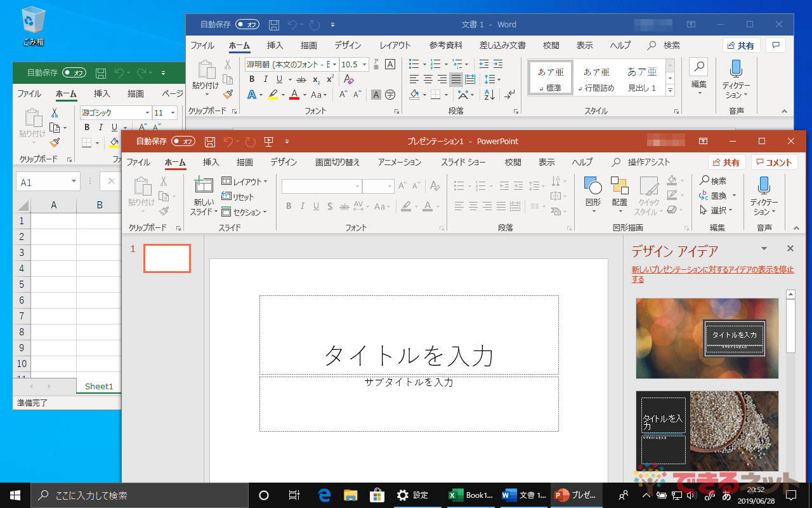Click the Windows taskbar search box
Viewport: 812px width, 508px height.
click(x=140, y=495)
